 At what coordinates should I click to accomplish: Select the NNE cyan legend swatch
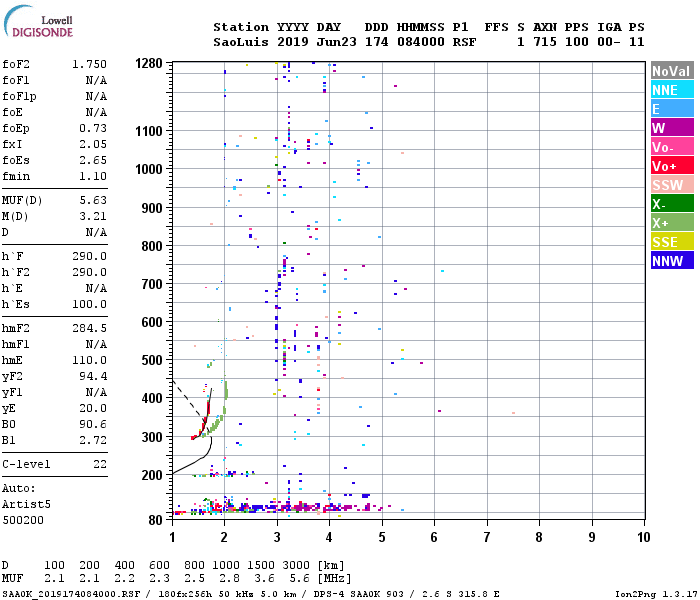click(x=672, y=90)
